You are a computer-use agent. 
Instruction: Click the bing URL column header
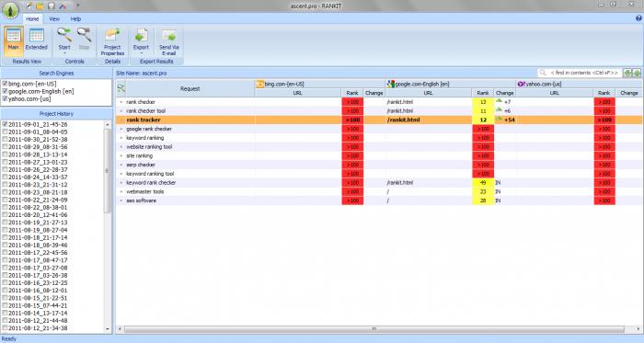pyautogui.click(x=298, y=93)
